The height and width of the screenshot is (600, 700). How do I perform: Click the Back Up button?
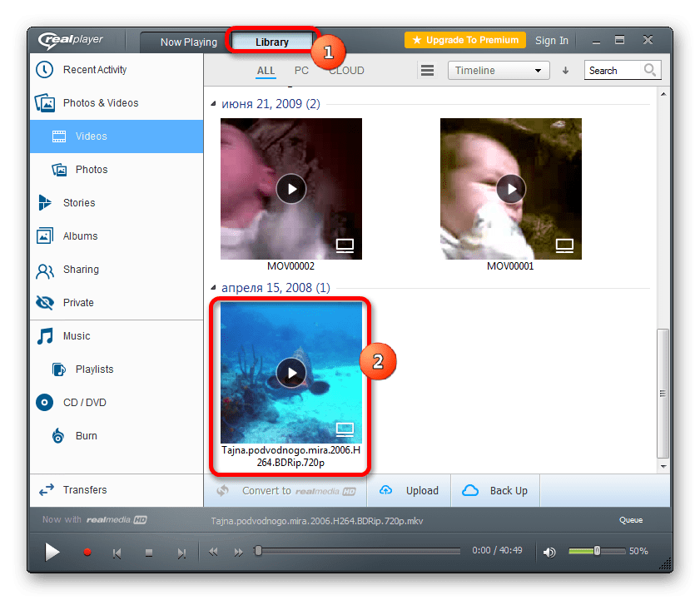495,491
